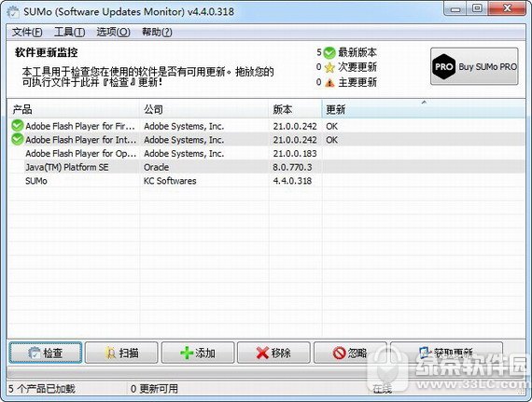Click green check icon for Flash Player for Int...

18,139
